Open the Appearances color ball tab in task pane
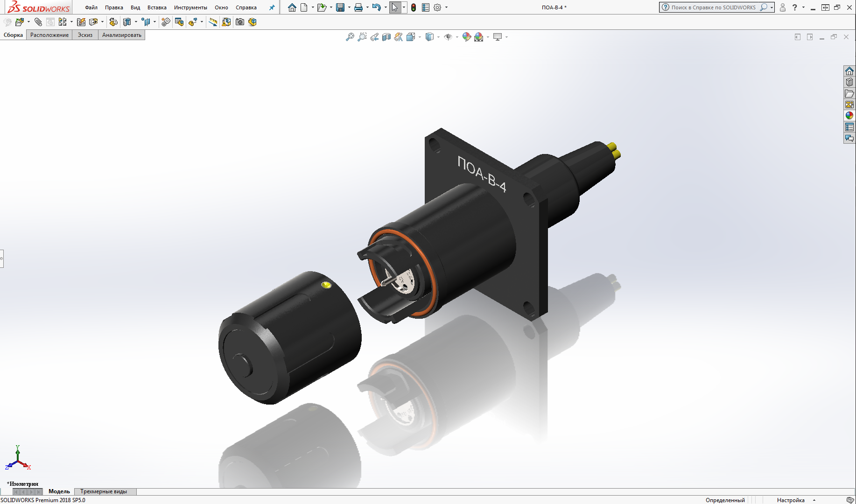This screenshot has width=856, height=504. [849, 116]
